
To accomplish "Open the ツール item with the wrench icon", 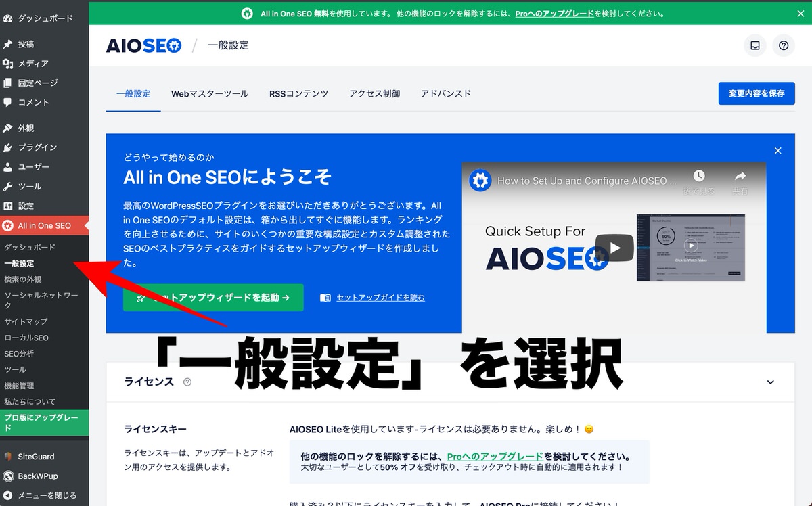I will [45, 187].
